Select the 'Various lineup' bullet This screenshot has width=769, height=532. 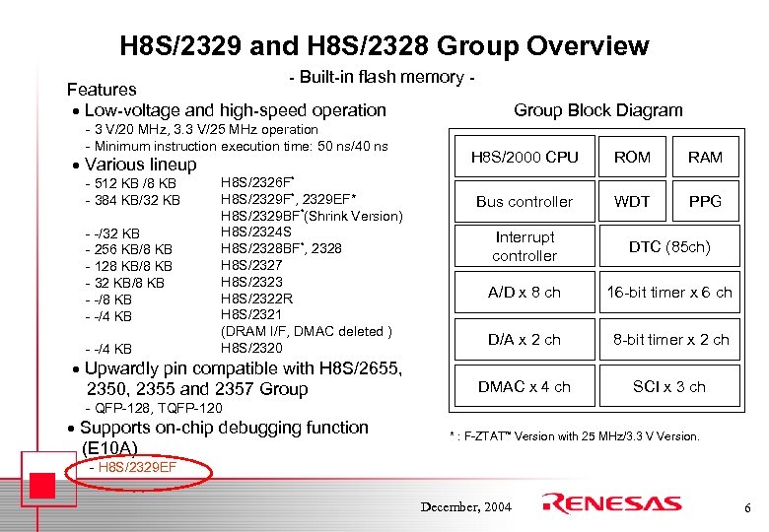click(140, 165)
